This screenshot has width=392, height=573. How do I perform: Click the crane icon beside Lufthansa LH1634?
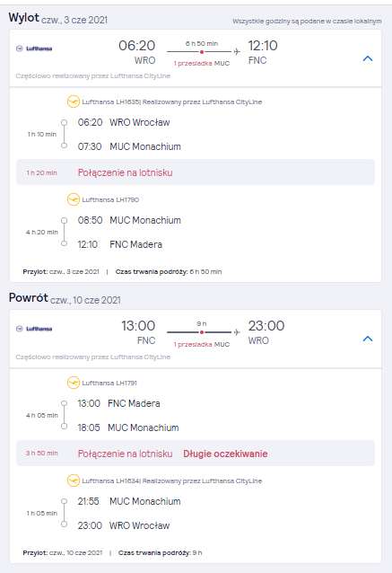[74, 480]
